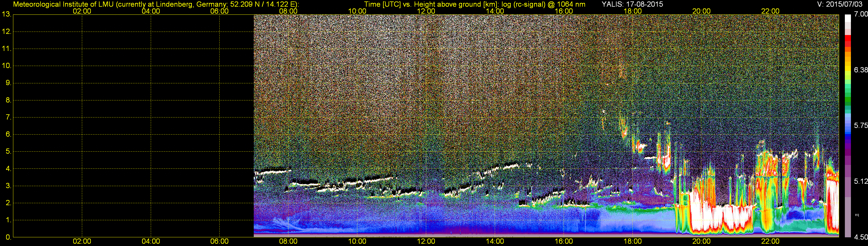Click the 6.38 colorbar scale value
This screenshot has height=246, width=868.
click(x=860, y=70)
